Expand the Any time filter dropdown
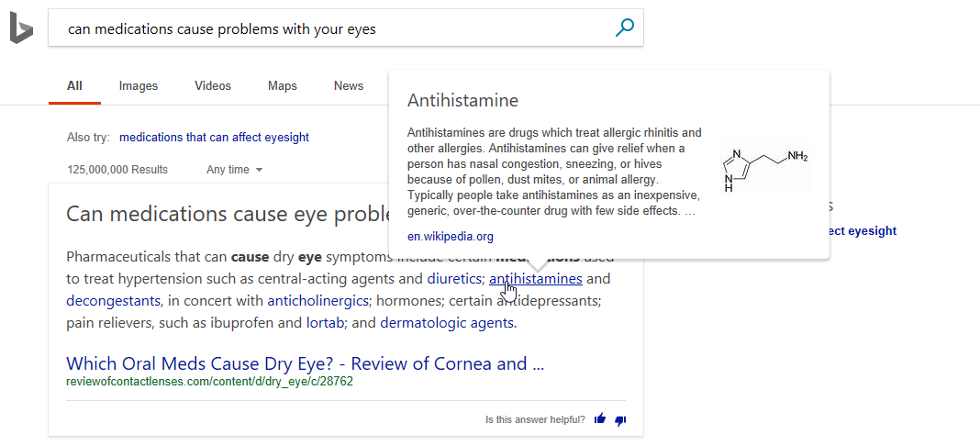The height and width of the screenshot is (446, 980). (x=234, y=169)
